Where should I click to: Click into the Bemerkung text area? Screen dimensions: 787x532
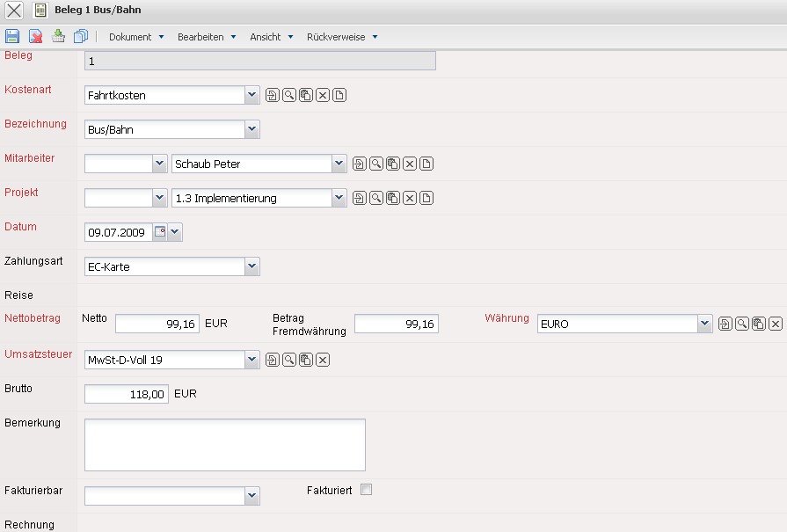pyautogui.click(x=224, y=445)
